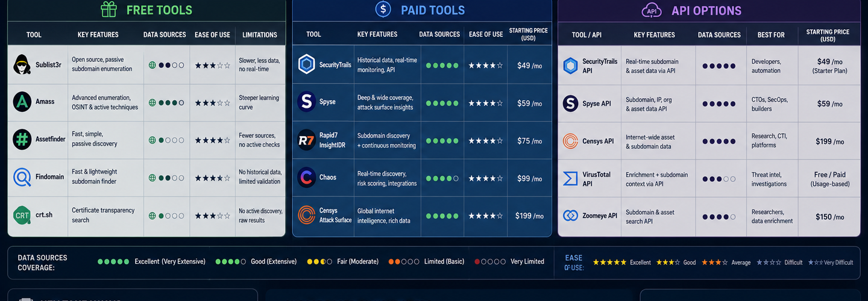The height and width of the screenshot is (301, 868).
Task: Click the gift icon beside Free Tools
Action: [x=108, y=9]
